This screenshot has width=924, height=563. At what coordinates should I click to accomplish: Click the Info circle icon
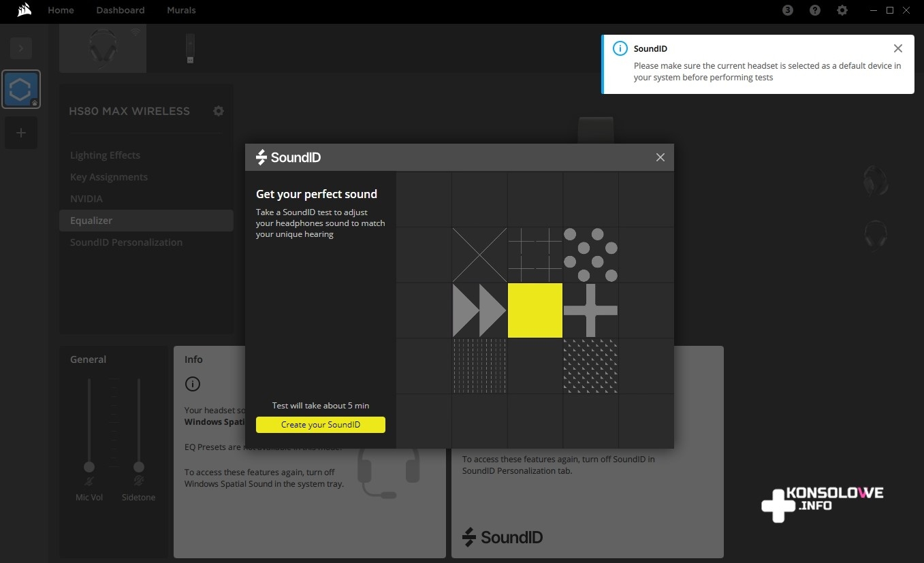point(193,385)
